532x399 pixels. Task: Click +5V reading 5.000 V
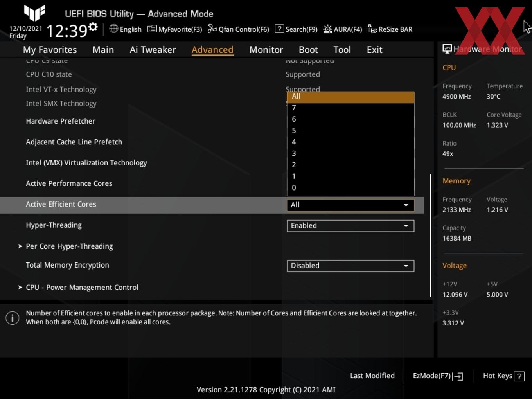point(497,294)
